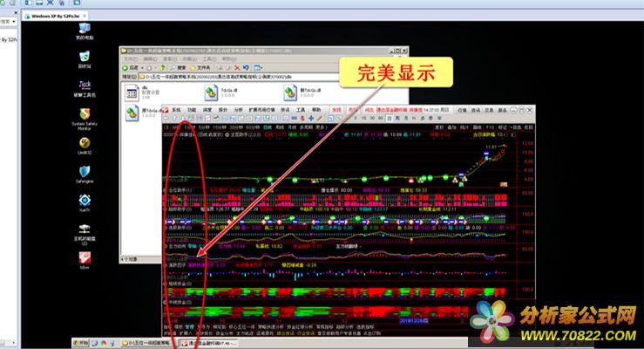
Task: Open the Safengine desktop icon
Action: point(85,173)
